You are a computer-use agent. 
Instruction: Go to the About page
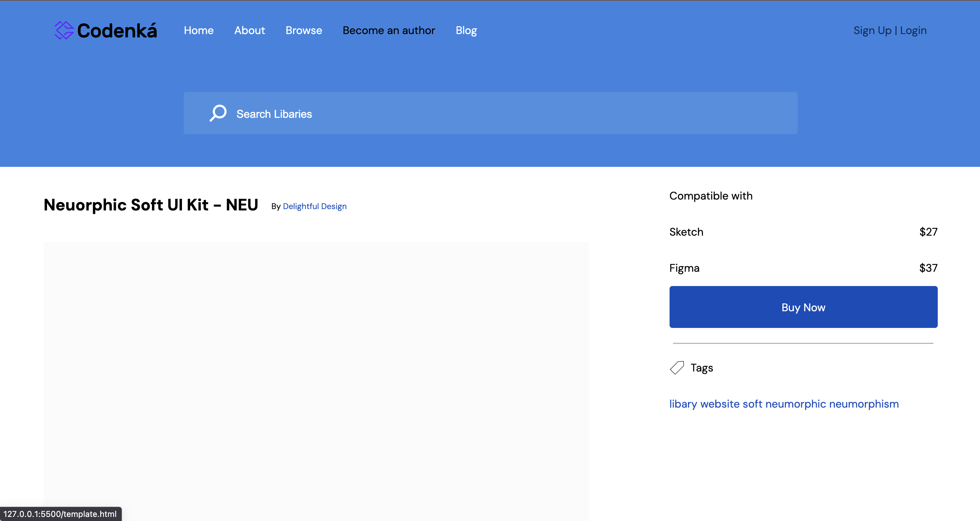click(249, 30)
